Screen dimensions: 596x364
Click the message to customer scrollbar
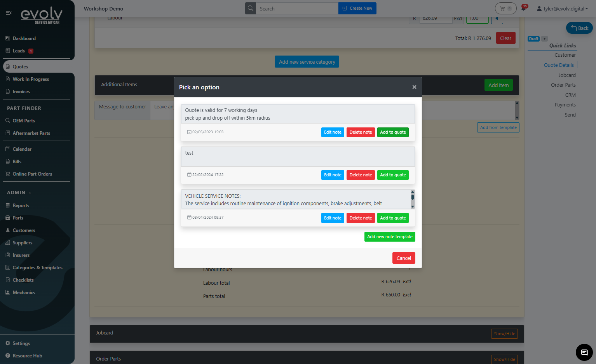point(517,110)
